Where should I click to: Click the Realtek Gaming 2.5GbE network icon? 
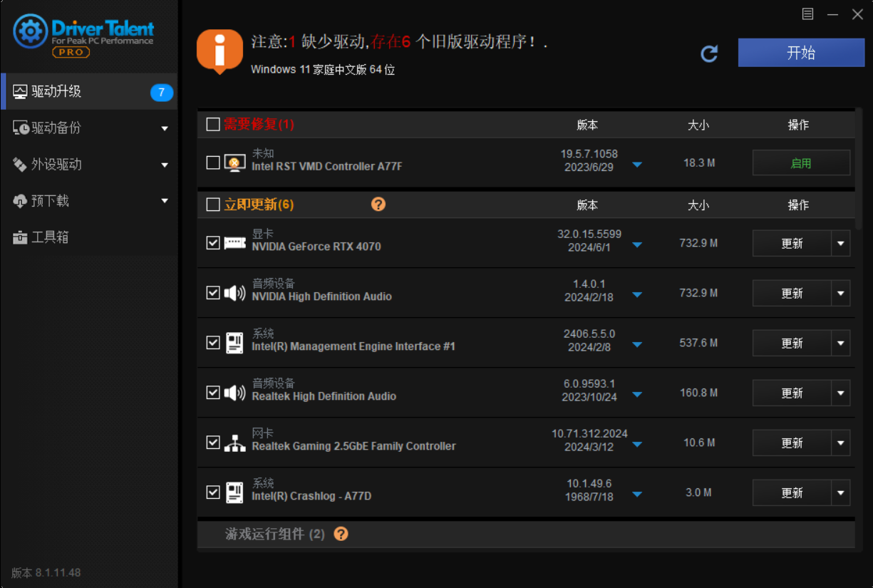point(234,443)
